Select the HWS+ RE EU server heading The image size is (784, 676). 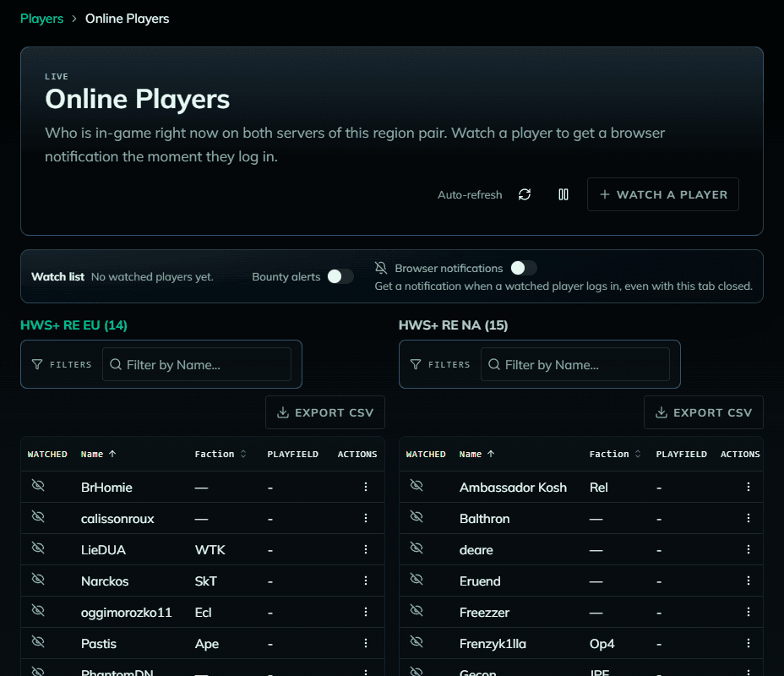[73, 325]
